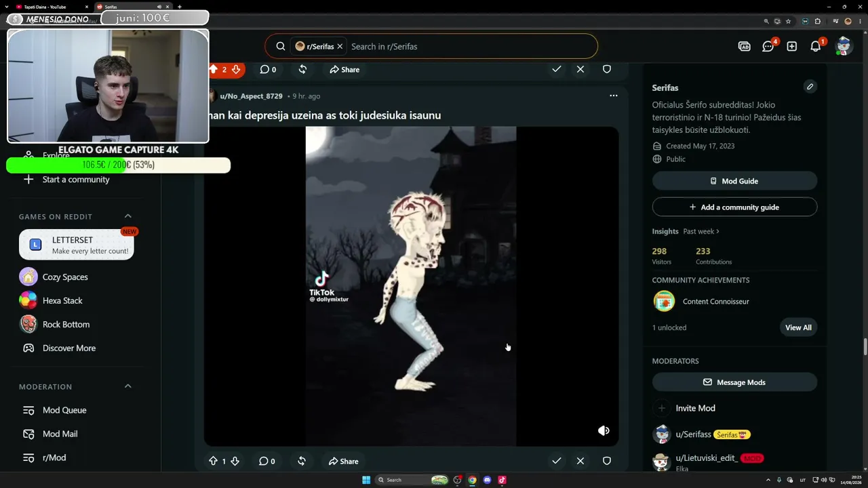
Task: Show hidden system tray icons
Action: click(768, 480)
